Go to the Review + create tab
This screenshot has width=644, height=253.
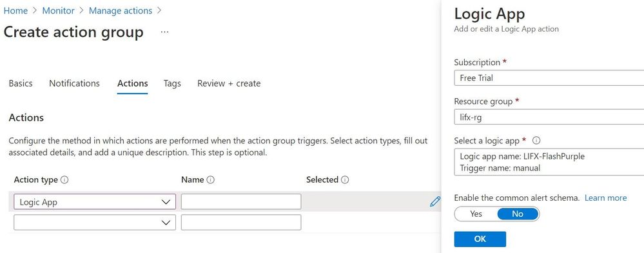tap(229, 83)
